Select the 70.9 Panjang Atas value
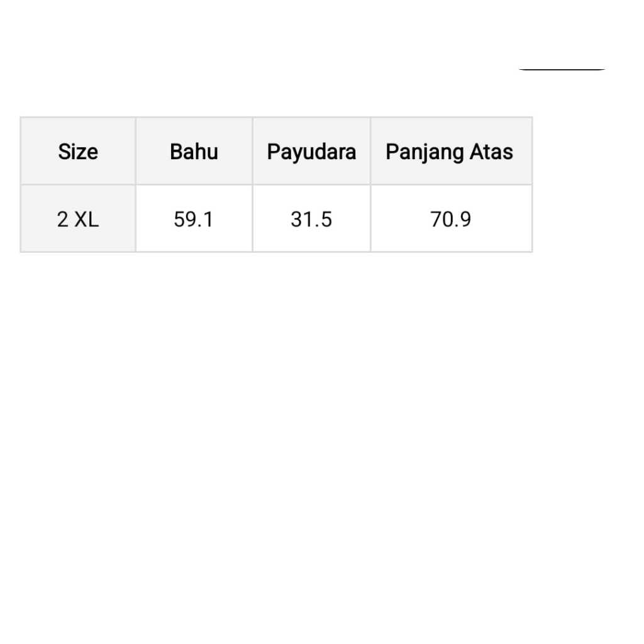This screenshot has width=644, height=644. pos(450,219)
